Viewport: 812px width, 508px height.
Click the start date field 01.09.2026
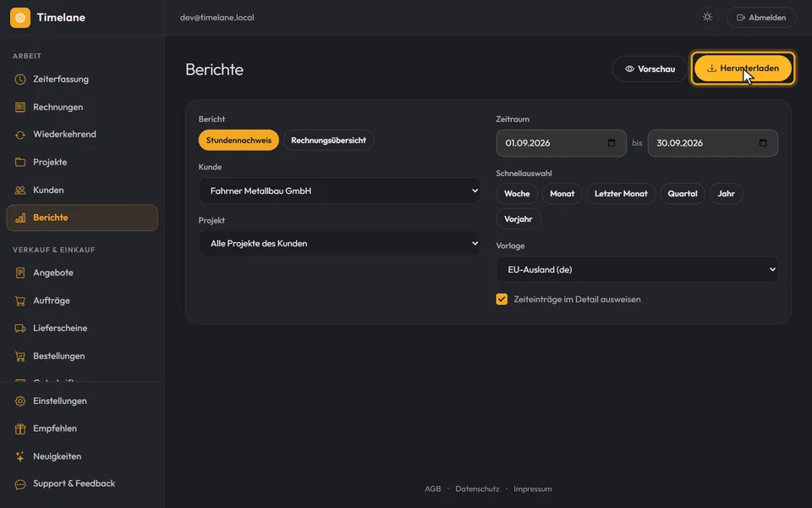tap(562, 143)
